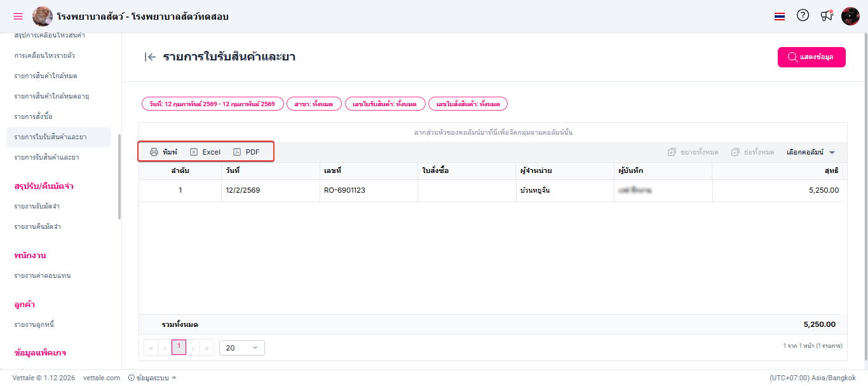Select receipt number RO-6901123 cell
The image size is (868, 386).
tap(369, 190)
